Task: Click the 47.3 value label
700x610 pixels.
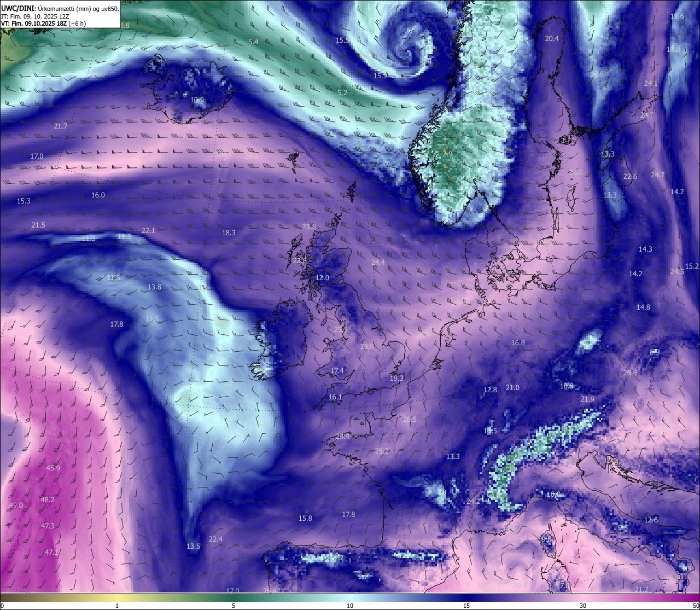Action: (48, 526)
